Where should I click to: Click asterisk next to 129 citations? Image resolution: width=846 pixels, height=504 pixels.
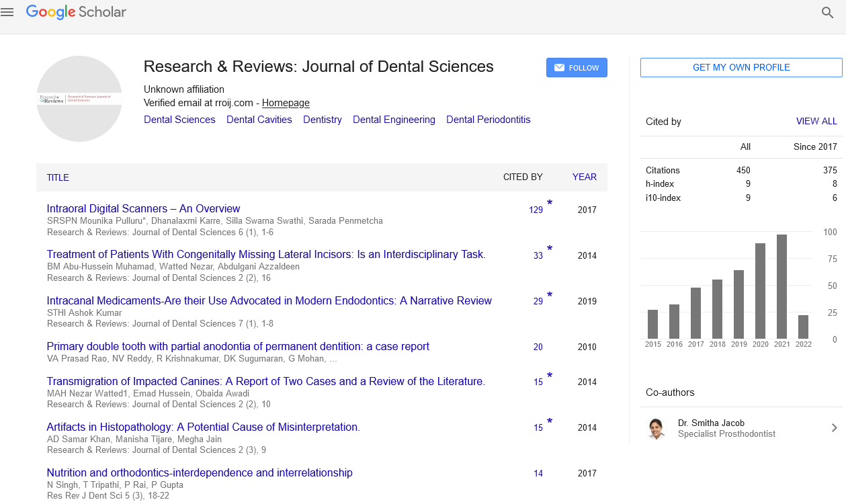pos(550,204)
